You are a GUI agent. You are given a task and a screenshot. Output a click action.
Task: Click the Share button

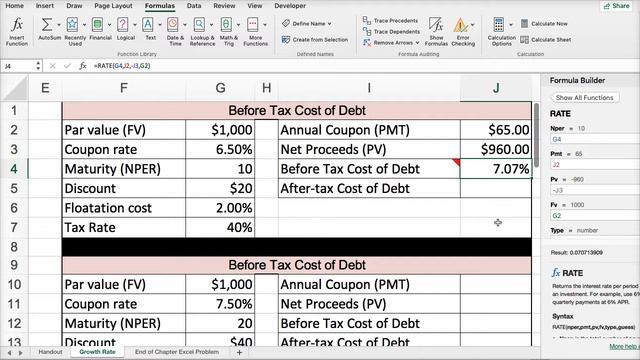(616, 6)
